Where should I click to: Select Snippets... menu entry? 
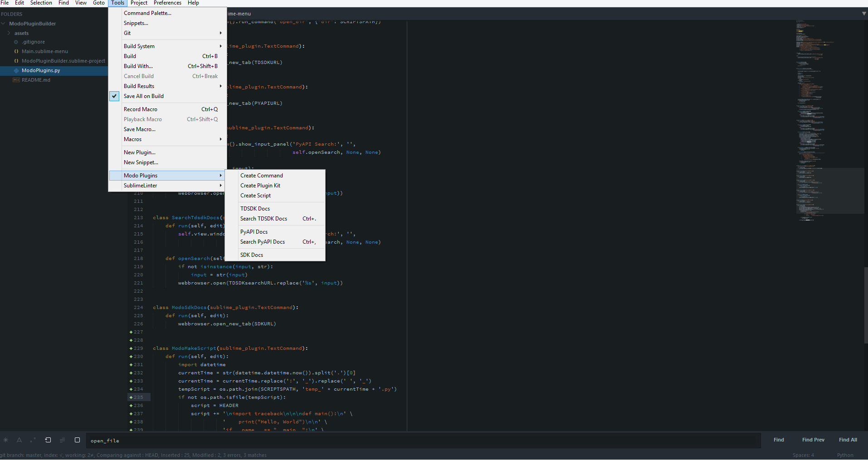pyautogui.click(x=167, y=23)
